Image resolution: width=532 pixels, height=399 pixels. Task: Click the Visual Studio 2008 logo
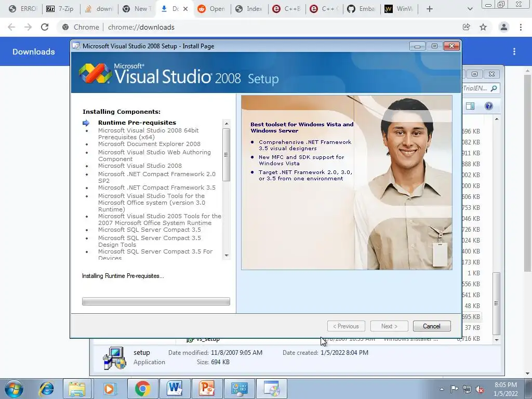(95, 73)
